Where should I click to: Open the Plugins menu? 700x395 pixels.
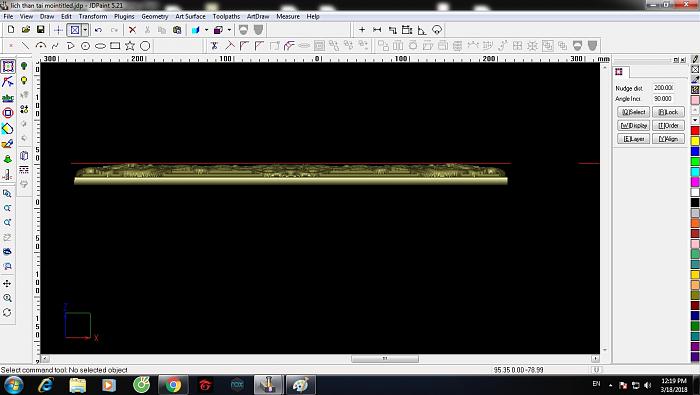click(124, 16)
